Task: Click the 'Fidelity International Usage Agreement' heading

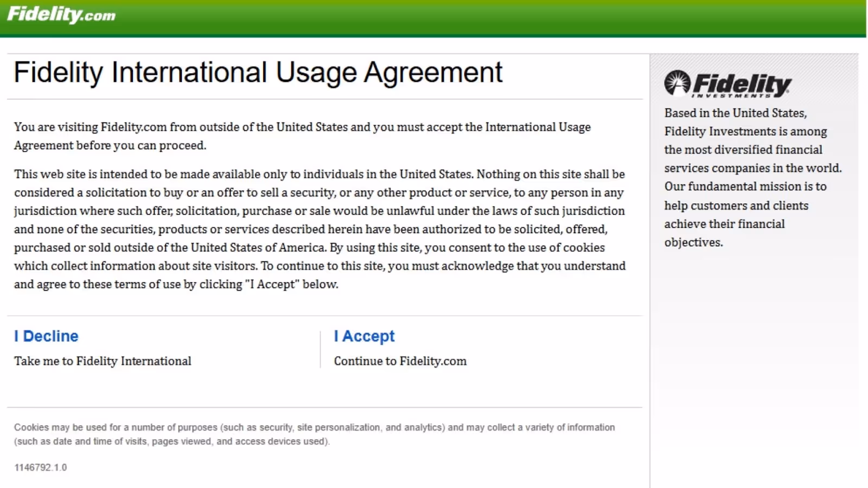Action: (x=258, y=73)
